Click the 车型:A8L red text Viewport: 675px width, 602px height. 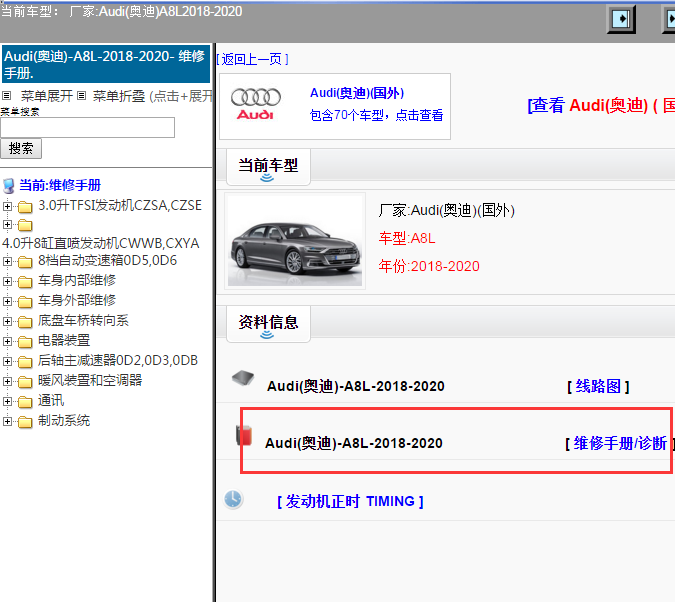(407, 238)
